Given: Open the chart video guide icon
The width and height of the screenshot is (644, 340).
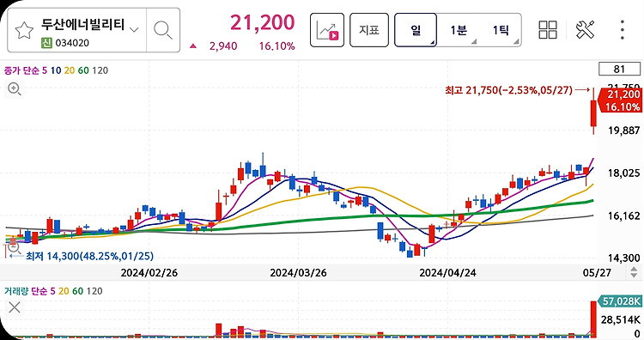Looking at the screenshot, I should [327, 30].
